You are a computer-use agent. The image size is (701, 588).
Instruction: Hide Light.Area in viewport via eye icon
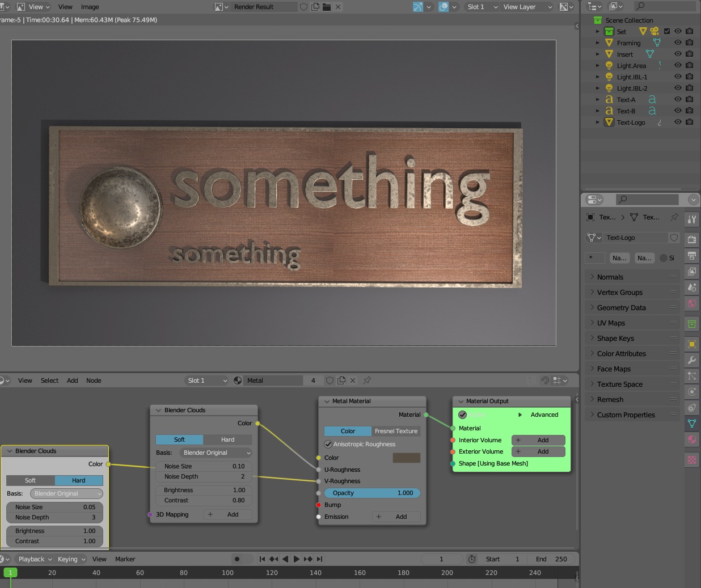tap(678, 65)
